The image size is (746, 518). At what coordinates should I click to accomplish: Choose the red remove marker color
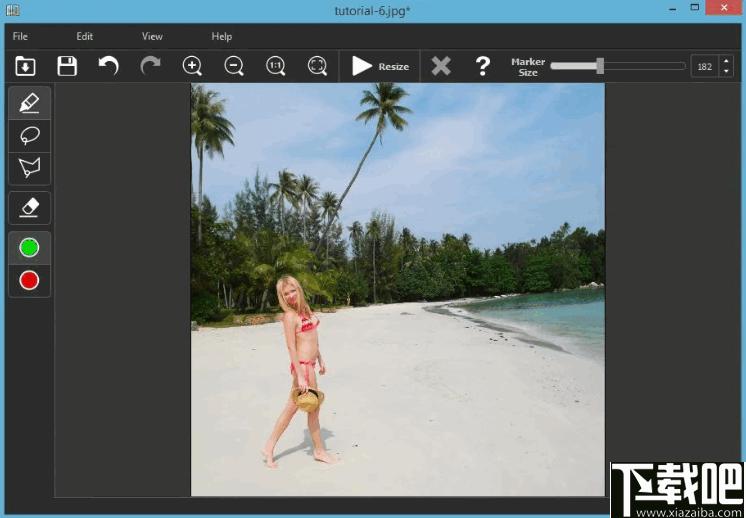pyautogui.click(x=29, y=280)
